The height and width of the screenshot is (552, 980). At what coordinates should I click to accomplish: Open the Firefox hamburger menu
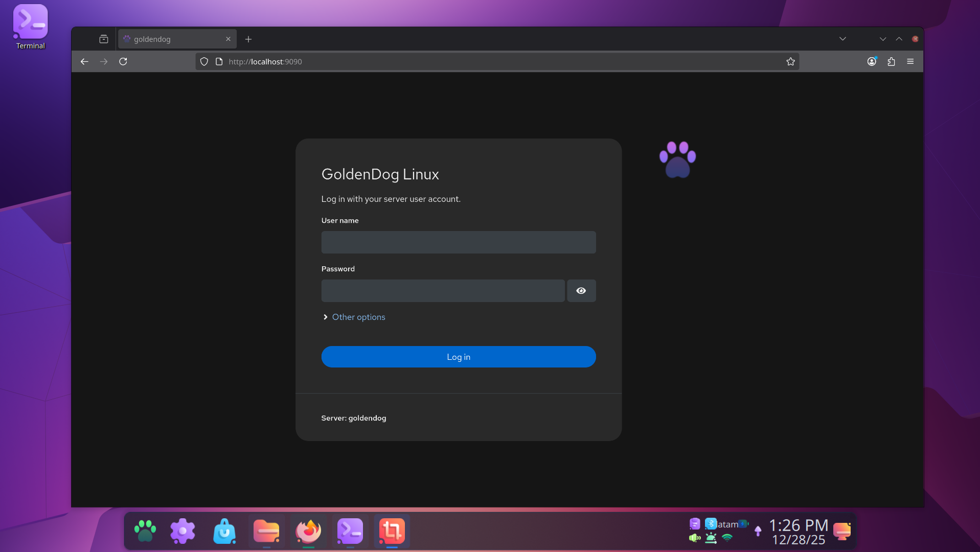(x=910, y=61)
